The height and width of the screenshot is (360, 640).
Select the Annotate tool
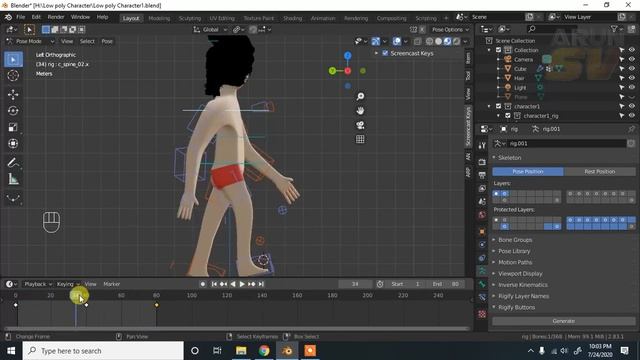point(13,162)
